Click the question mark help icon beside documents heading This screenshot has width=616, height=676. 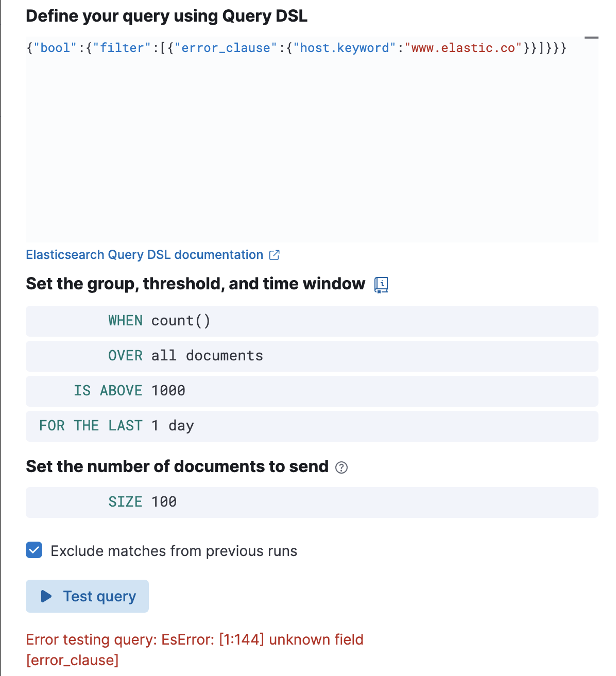tap(341, 467)
